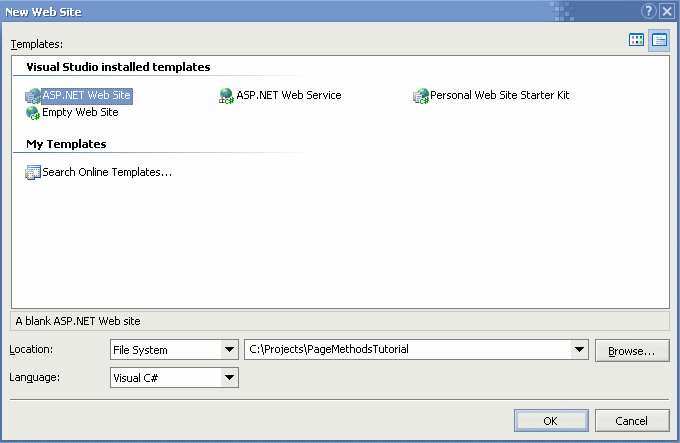Cancel the New Web Site dialog
Screen dimensions: 680x443
click(x=632, y=420)
